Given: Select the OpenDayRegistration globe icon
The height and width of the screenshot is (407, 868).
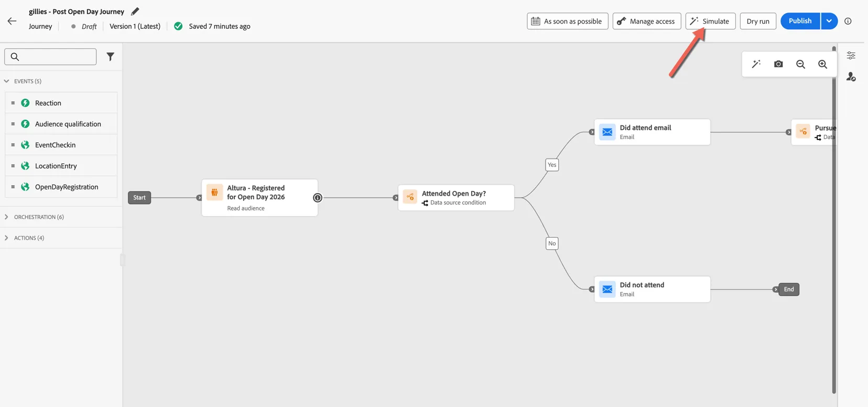Looking at the screenshot, I should (x=25, y=187).
